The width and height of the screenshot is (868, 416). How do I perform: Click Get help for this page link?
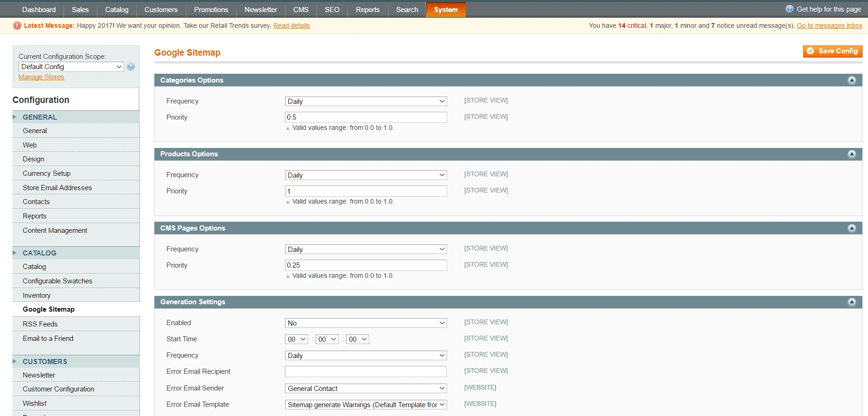pyautogui.click(x=829, y=9)
